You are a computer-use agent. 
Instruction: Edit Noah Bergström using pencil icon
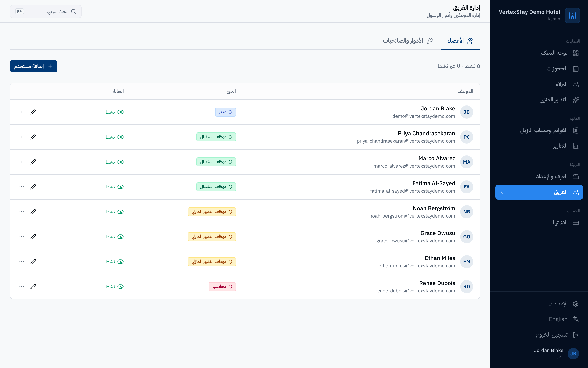(x=33, y=212)
